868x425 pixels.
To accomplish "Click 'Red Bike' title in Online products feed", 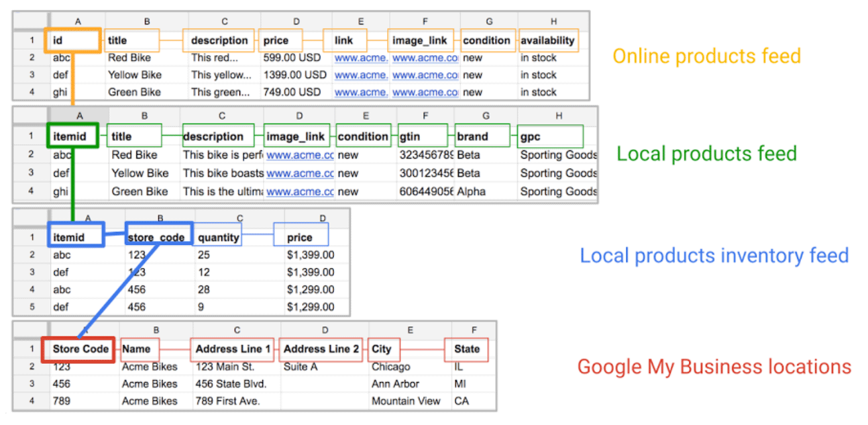I will (x=129, y=58).
